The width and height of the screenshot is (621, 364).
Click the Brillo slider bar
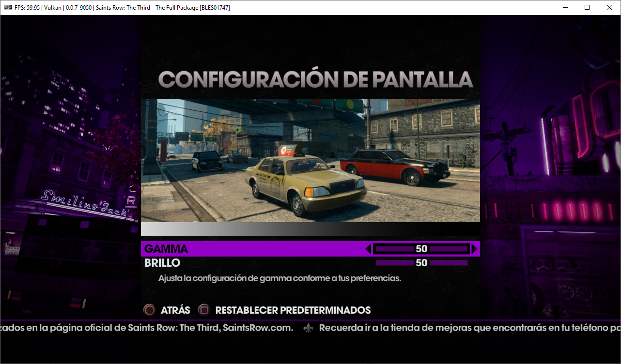click(x=421, y=263)
